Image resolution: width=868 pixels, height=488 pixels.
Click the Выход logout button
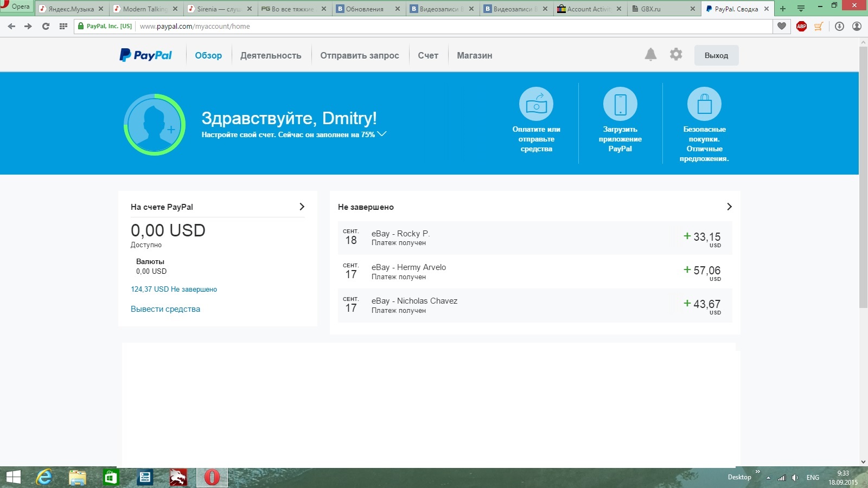pos(716,55)
